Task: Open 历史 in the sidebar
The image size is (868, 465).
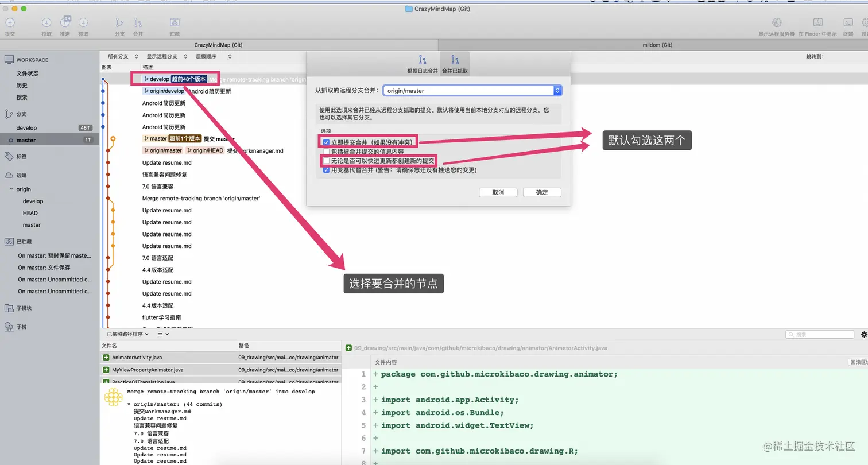Action: (x=22, y=86)
